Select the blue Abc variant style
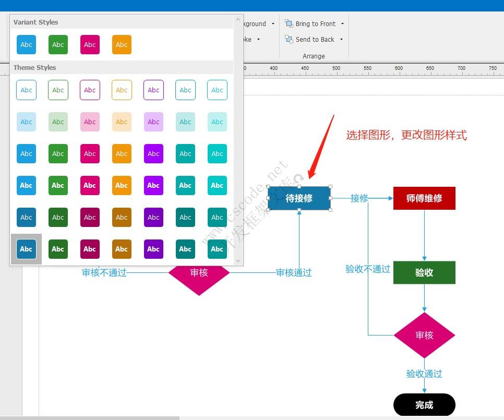This screenshot has width=504, height=420. (26, 45)
